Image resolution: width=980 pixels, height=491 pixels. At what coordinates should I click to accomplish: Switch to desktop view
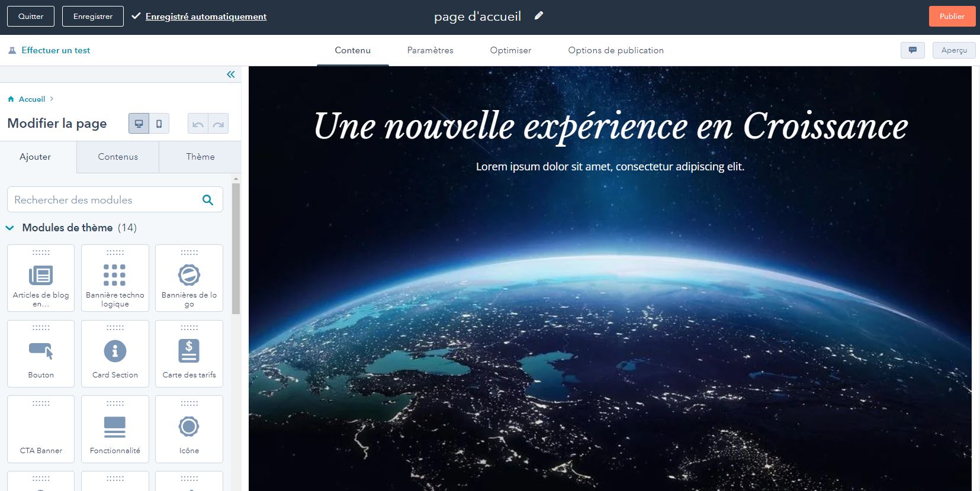pyautogui.click(x=139, y=124)
